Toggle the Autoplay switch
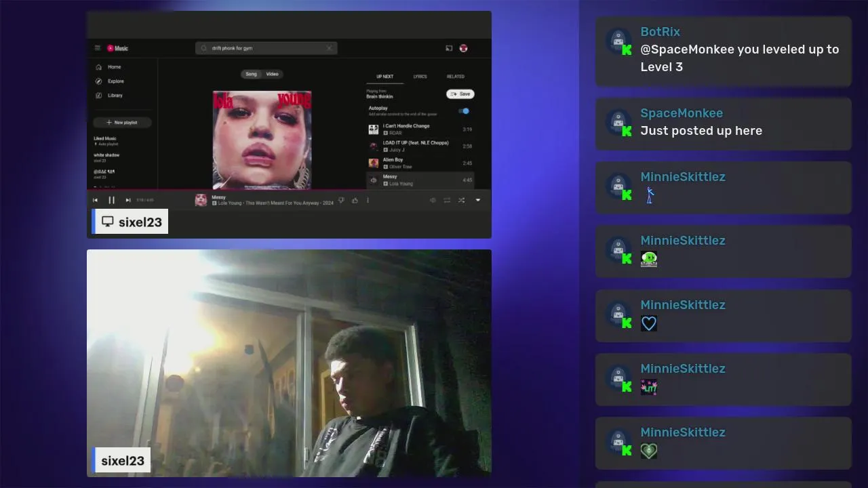 point(464,111)
